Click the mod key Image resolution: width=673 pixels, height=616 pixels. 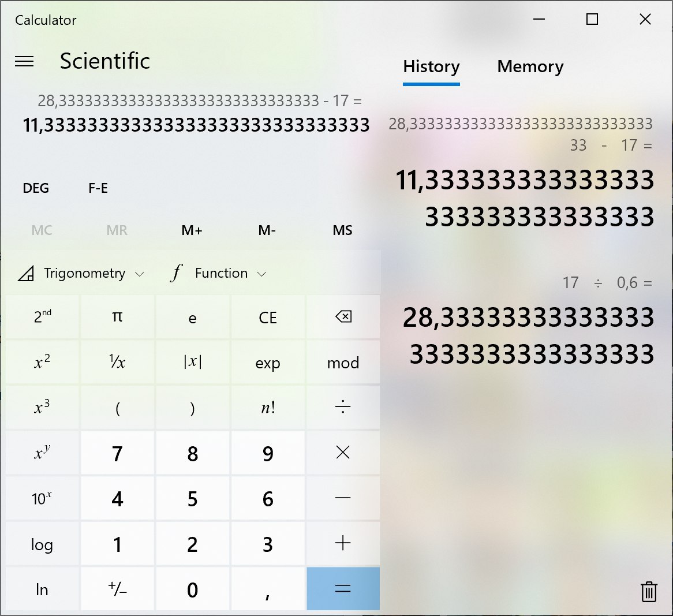pyautogui.click(x=343, y=363)
